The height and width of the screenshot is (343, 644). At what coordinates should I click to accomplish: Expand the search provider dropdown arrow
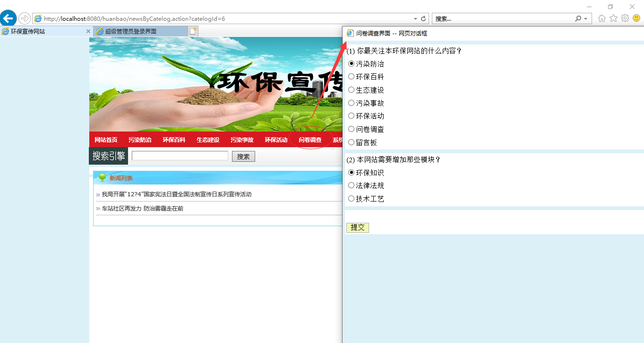pos(586,18)
